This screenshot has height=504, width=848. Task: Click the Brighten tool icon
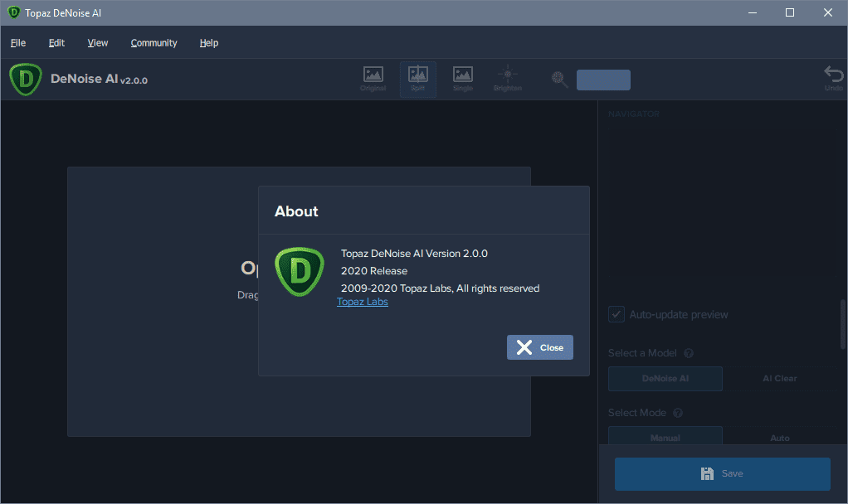point(507,79)
